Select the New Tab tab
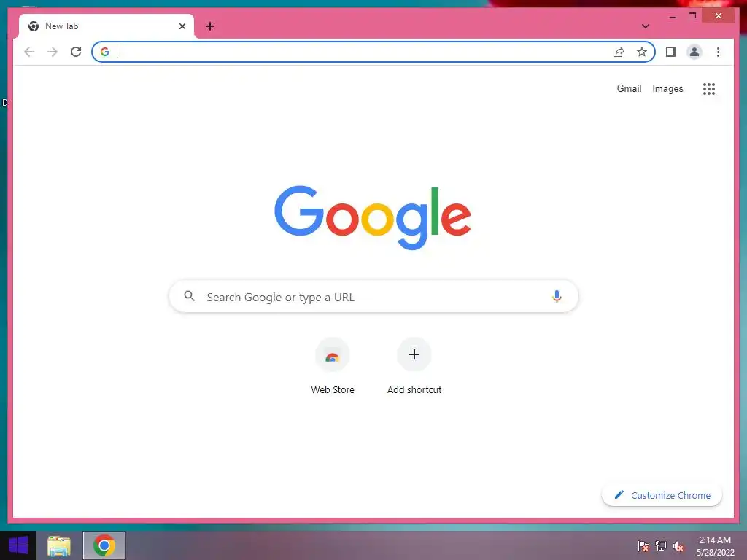747x560 pixels. click(107, 26)
